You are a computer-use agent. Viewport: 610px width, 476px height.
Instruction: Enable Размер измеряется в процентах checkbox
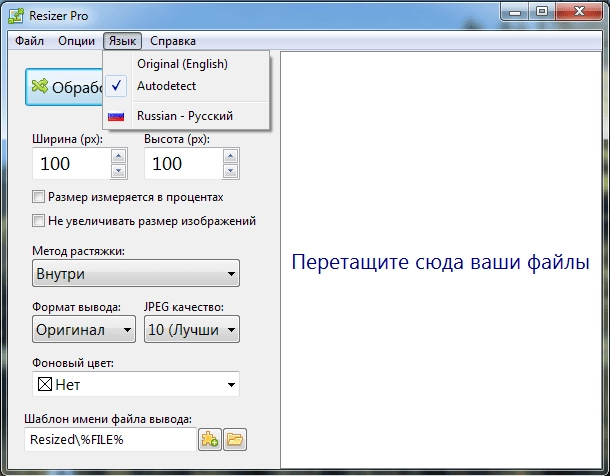click(x=38, y=197)
